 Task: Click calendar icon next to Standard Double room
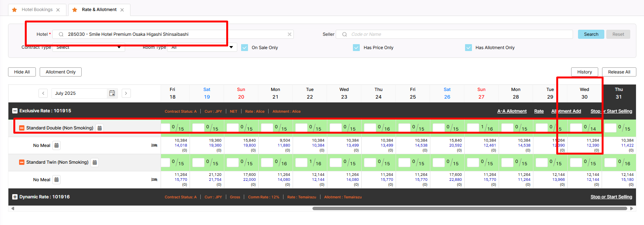tap(100, 128)
